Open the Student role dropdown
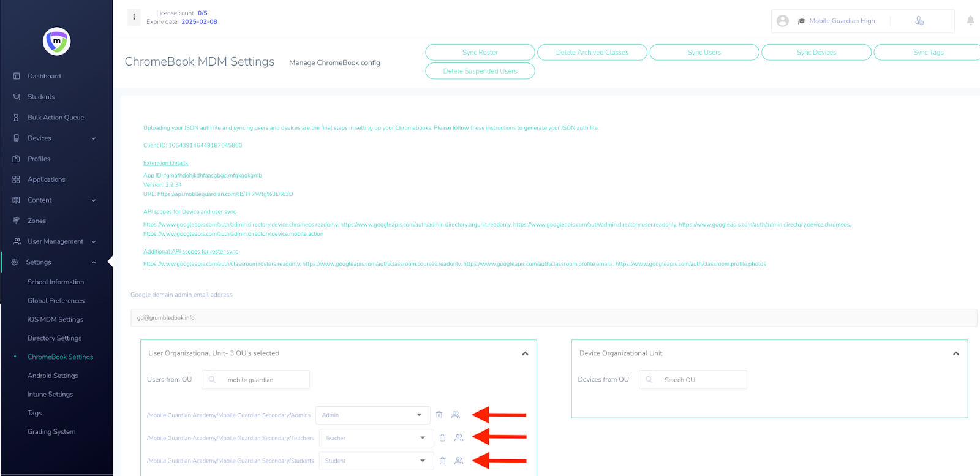The image size is (980, 476). coord(375,461)
